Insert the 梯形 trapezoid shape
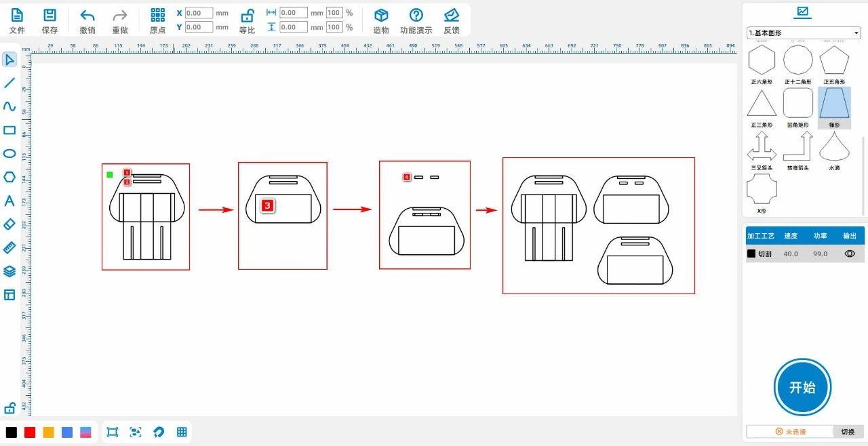868x446 pixels. (x=833, y=105)
